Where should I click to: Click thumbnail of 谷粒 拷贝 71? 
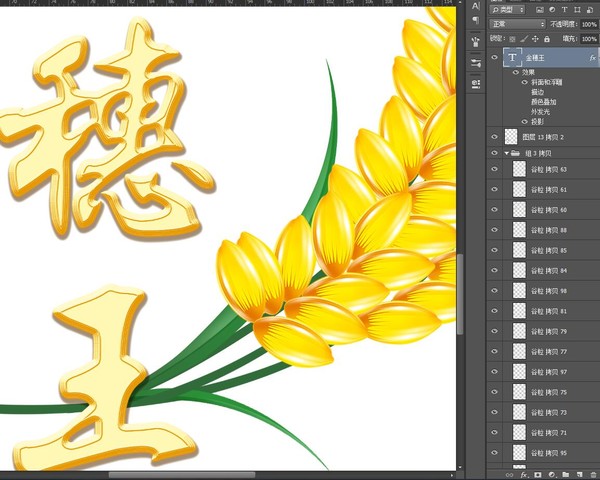[519, 433]
